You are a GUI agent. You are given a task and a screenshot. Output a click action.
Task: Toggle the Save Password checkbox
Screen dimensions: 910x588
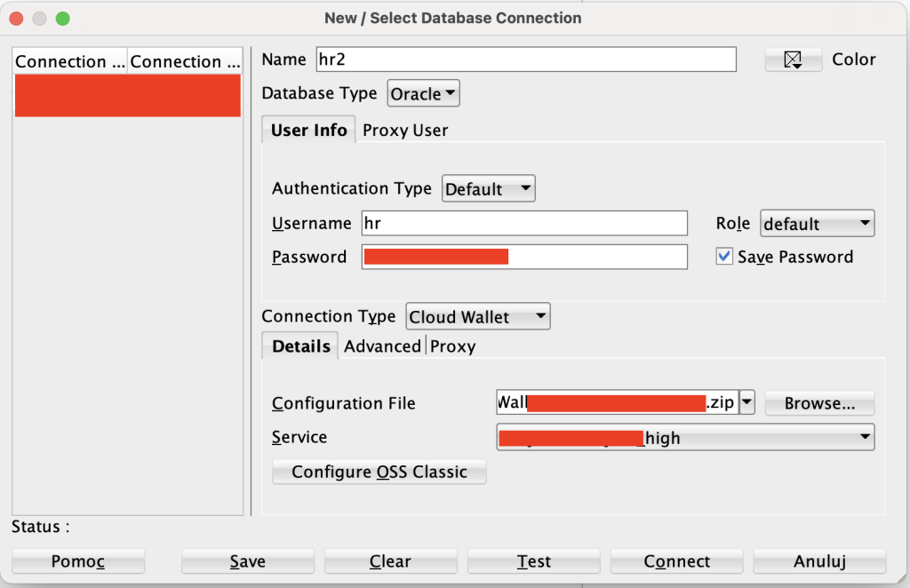tap(724, 257)
